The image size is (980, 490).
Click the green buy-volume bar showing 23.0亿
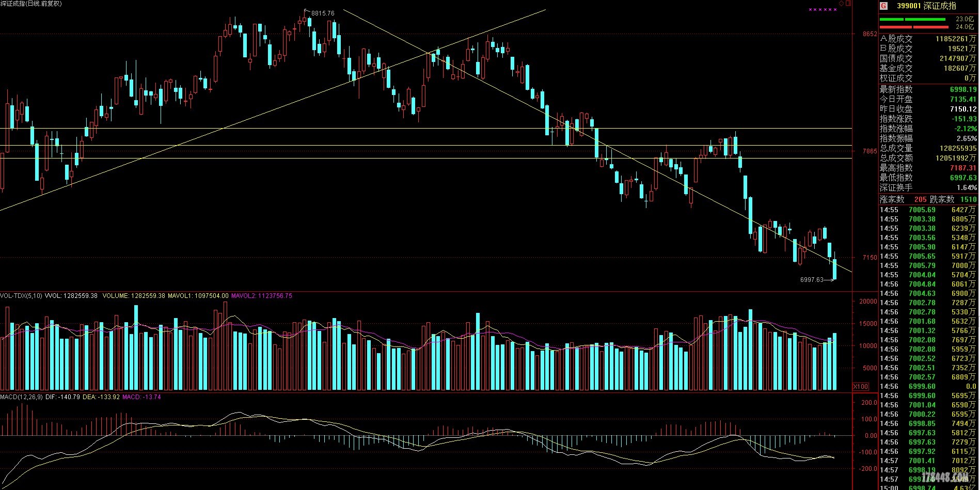pyautogui.click(x=912, y=20)
